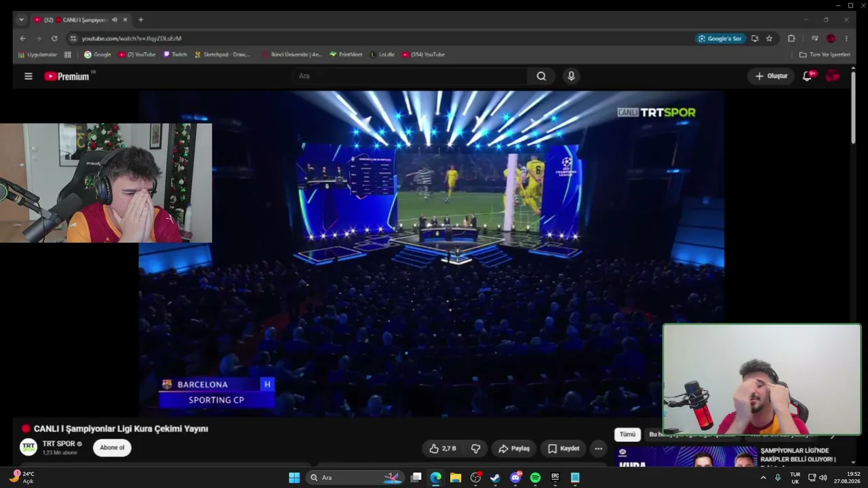Screen dimensions: 868x488
Task: Open the YouTube account avatar menu
Action: coord(832,77)
